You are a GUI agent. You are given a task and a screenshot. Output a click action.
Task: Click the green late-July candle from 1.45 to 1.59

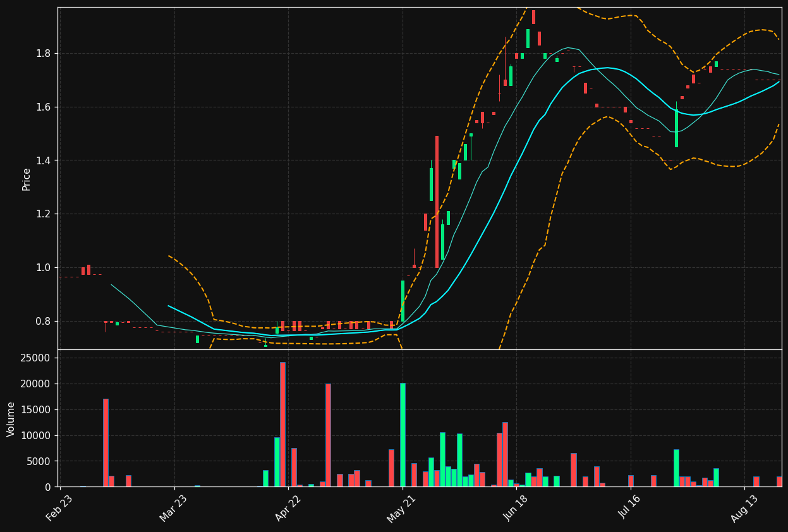tap(676, 128)
